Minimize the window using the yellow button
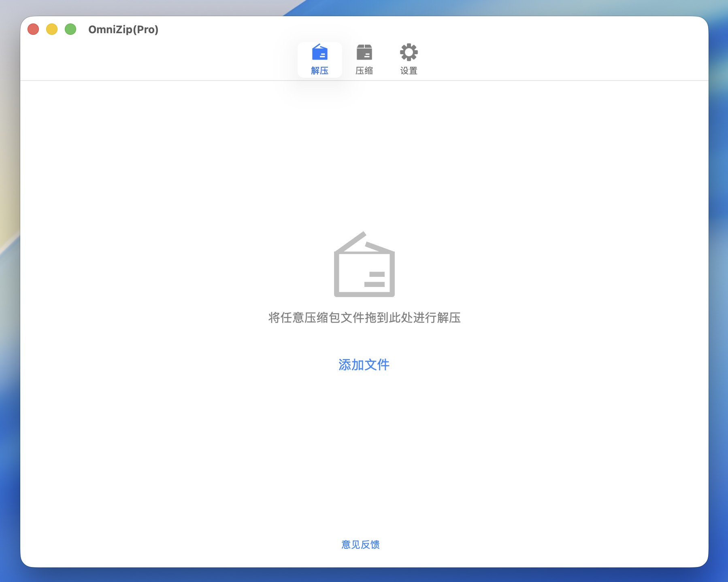 tap(52, 29)
